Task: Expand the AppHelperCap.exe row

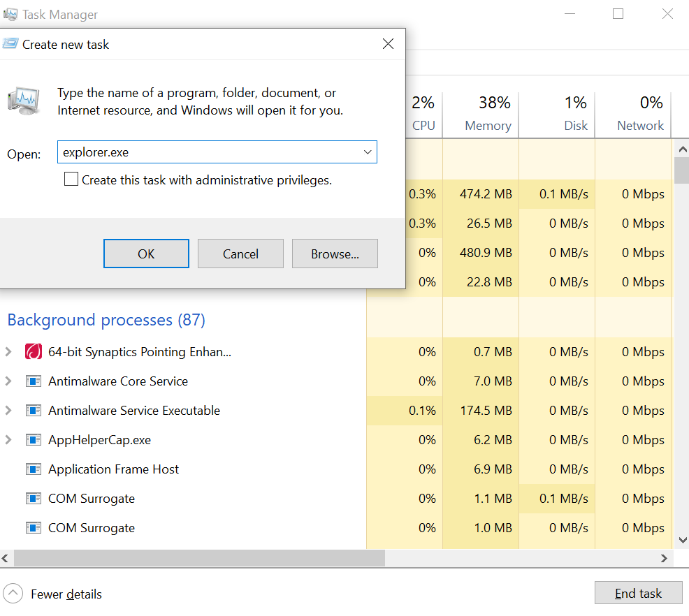Action: point(8,440)
